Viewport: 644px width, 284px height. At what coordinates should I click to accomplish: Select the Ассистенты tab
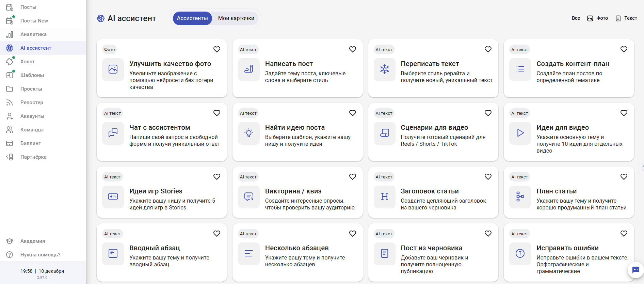click(x=192, y=18)
